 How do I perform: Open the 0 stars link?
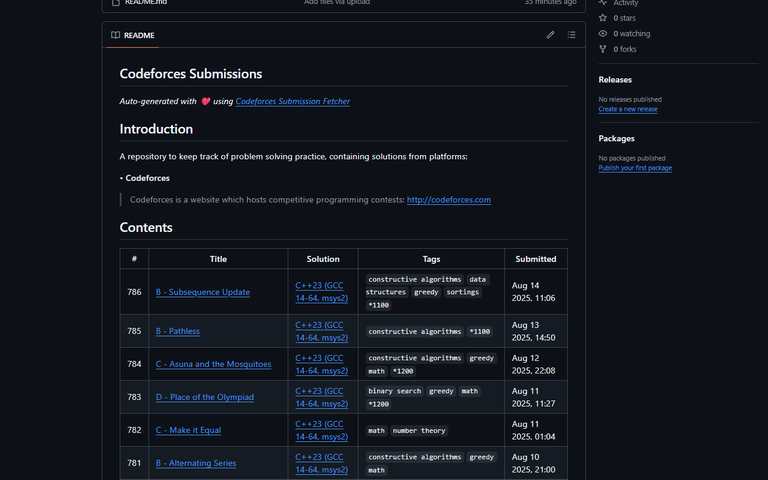click(624, 18)
